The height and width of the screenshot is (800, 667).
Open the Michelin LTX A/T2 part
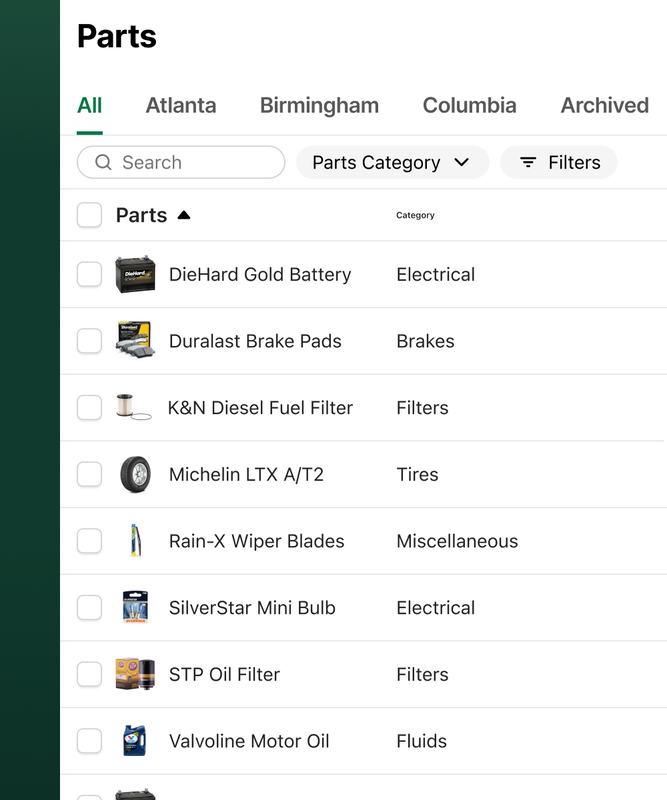246,474
